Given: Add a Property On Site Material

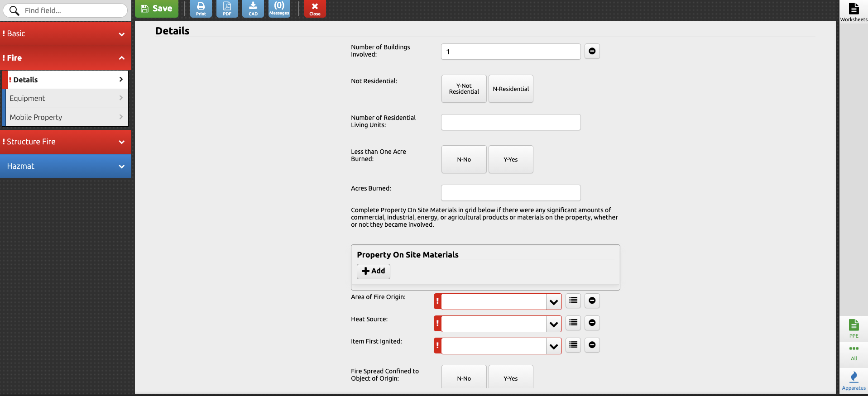Looking at the screenshot, I should pyautogui.click(x=374, y=271).
